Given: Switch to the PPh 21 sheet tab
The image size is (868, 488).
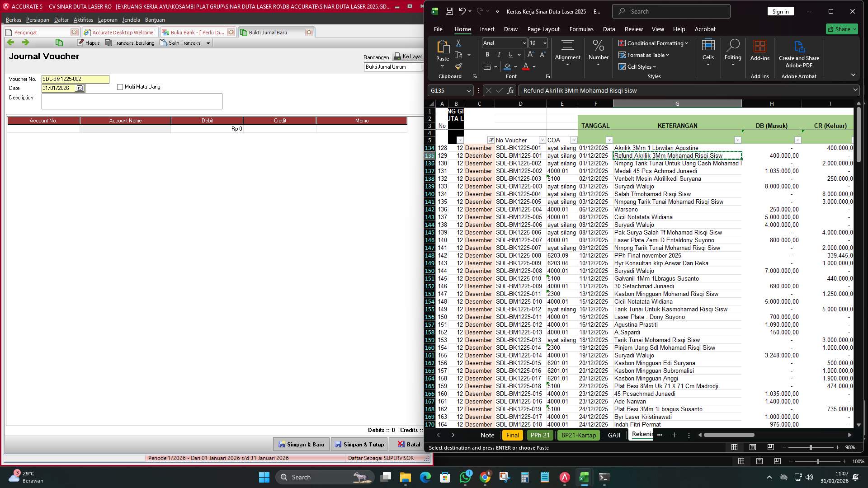Looking at the screenshot, I should [540, 435].
